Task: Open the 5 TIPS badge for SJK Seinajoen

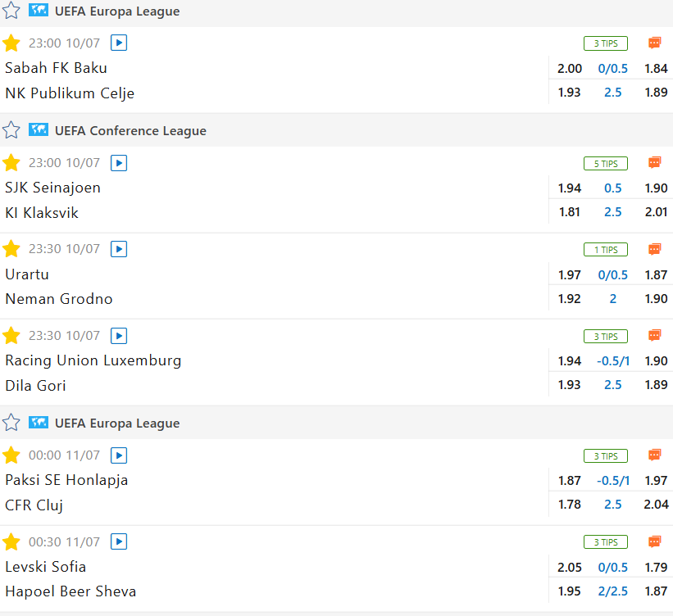Action: tap(605, 163)
